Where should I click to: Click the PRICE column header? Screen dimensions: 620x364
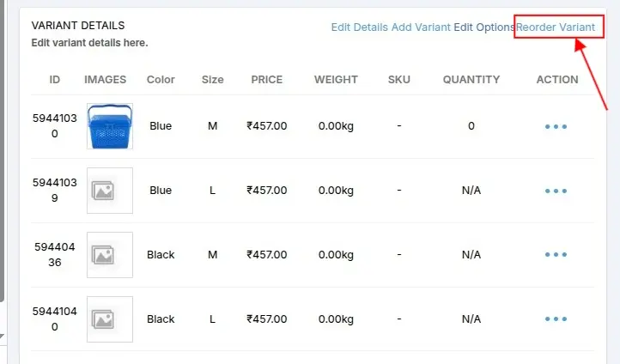pos(266,80)
